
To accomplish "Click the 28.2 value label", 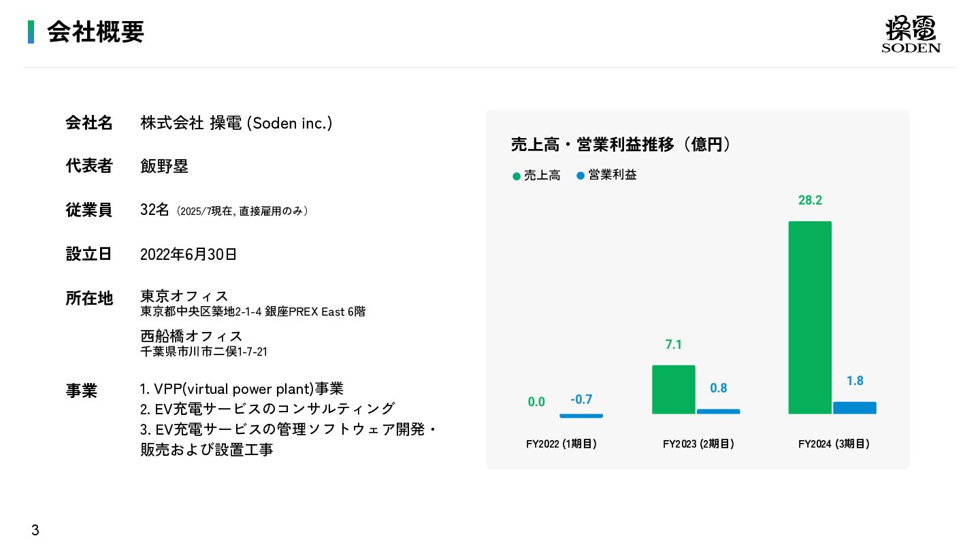I will 810,200.
